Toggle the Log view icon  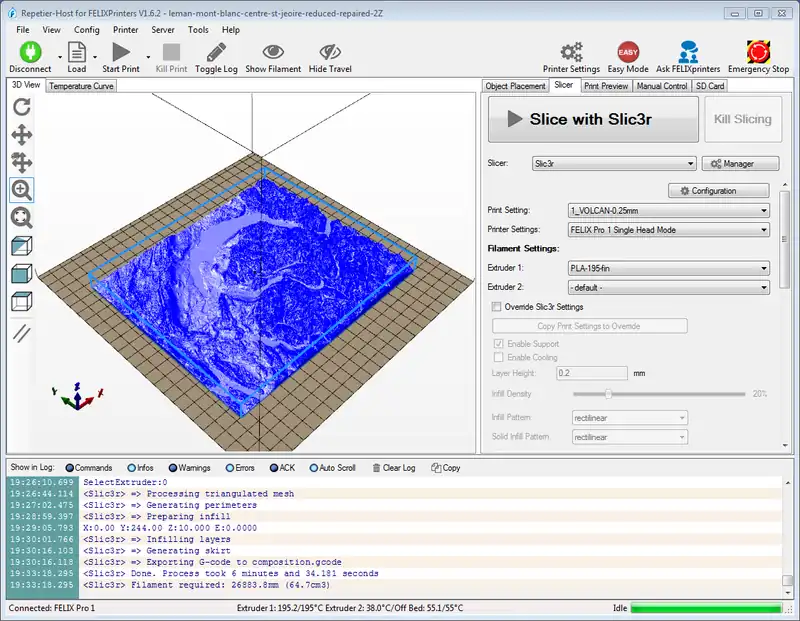click(216, 52)
